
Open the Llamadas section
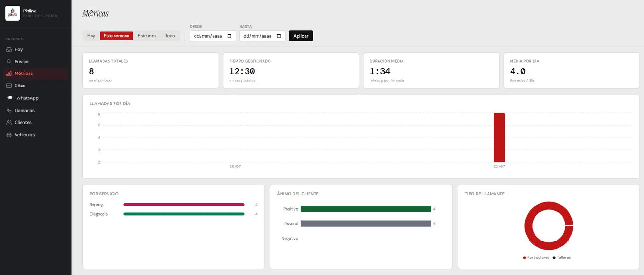click(36, 110)
